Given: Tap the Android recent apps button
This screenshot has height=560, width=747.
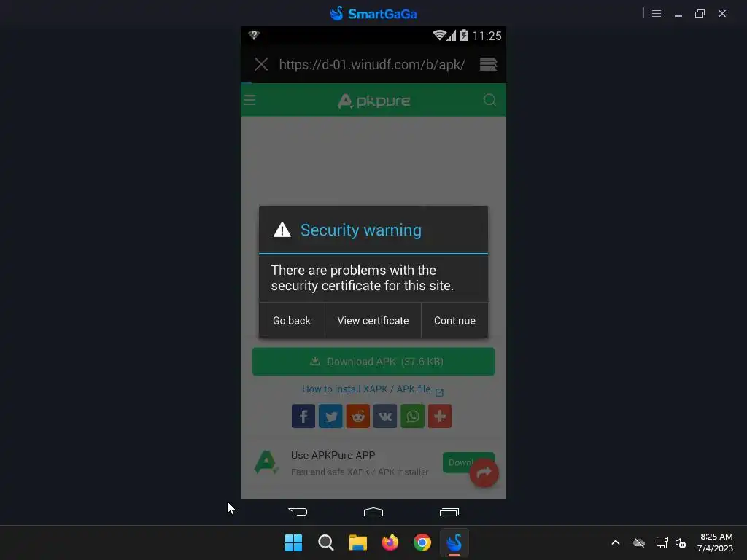Looking at the screenshot, I should (449, 512).
